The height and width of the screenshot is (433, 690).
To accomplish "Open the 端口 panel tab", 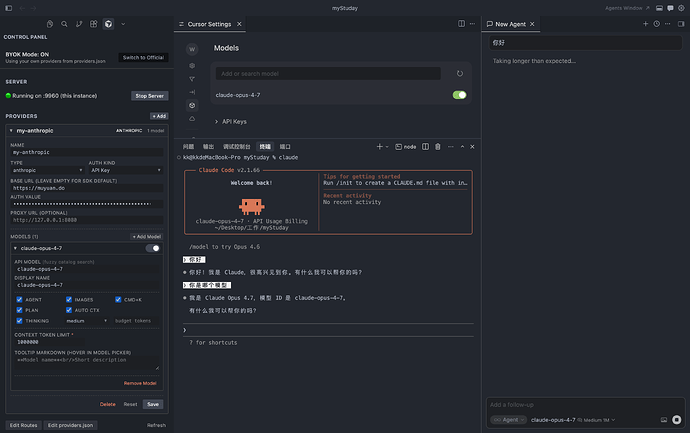I will [285, 147].
